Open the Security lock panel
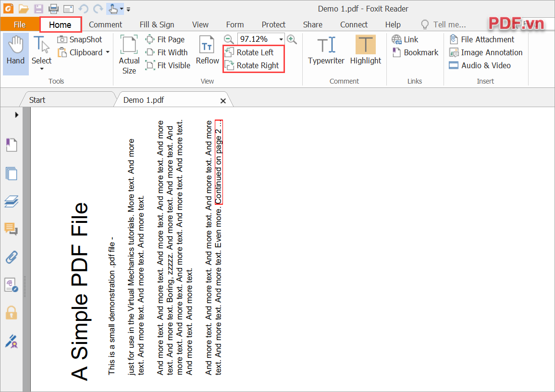The width and height of the screenshot is (555, 392). coord(12,313)
